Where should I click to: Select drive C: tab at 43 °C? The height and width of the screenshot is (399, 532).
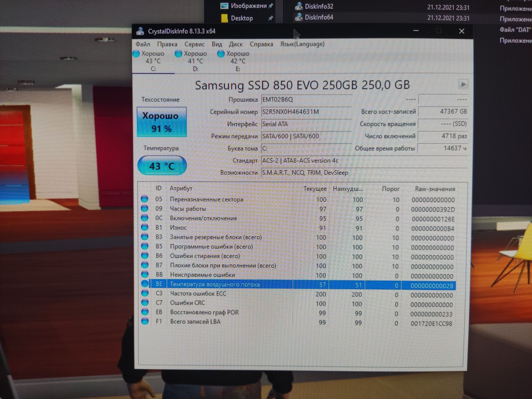(x=153, y=61)
